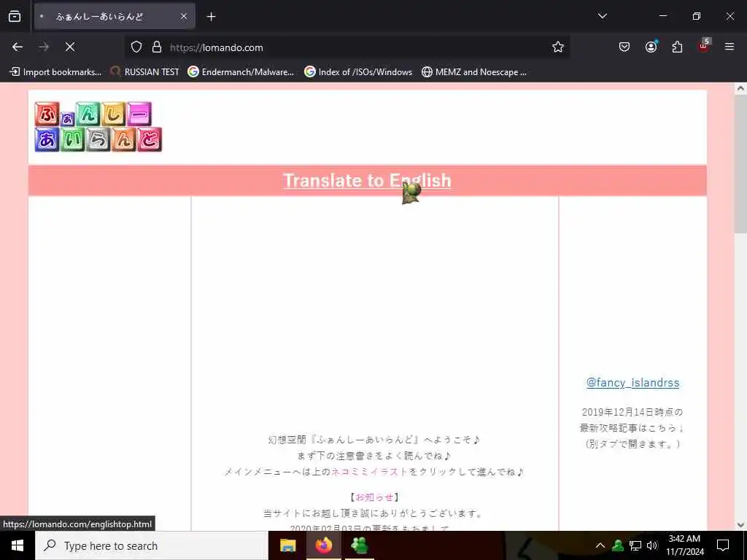
Task: Open the Firefox View icon
Action: [15, 16]
